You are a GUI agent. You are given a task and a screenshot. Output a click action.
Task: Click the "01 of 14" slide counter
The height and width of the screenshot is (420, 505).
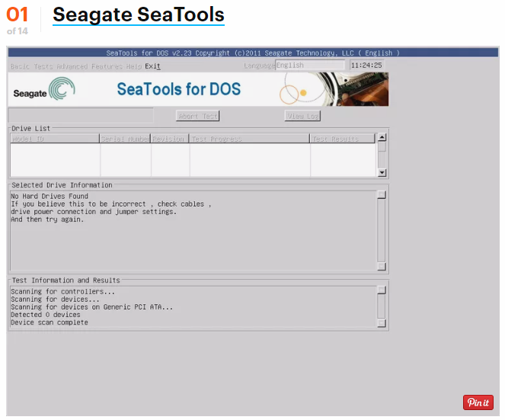pos(18,21)
